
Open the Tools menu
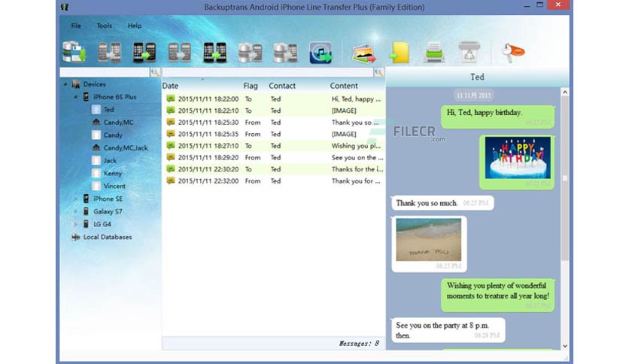pos(105,26)
